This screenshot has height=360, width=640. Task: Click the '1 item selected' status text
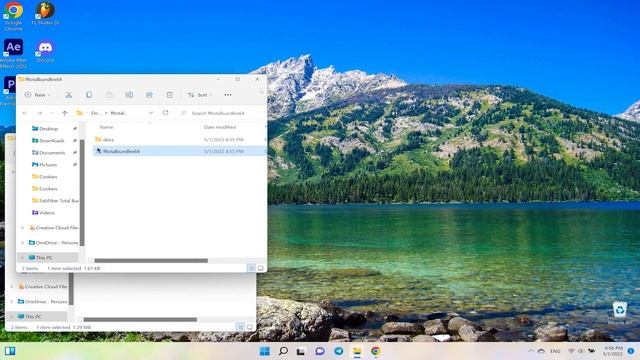pyautogui.click(x=64, y=269)
